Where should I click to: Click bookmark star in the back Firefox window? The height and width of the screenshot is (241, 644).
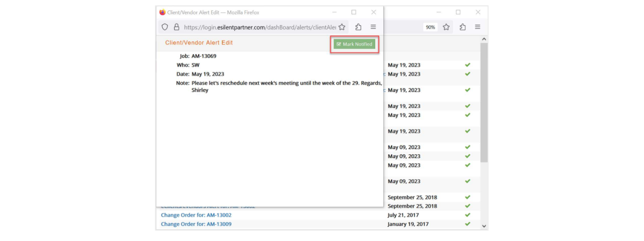pos(446,27)
